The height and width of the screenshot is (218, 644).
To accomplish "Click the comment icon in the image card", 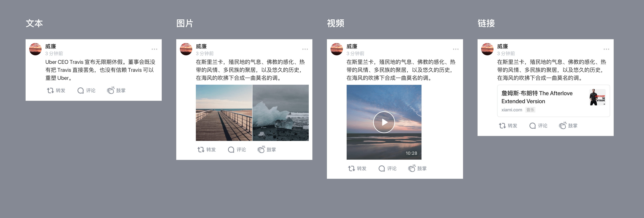I will [x=231, y=150].
